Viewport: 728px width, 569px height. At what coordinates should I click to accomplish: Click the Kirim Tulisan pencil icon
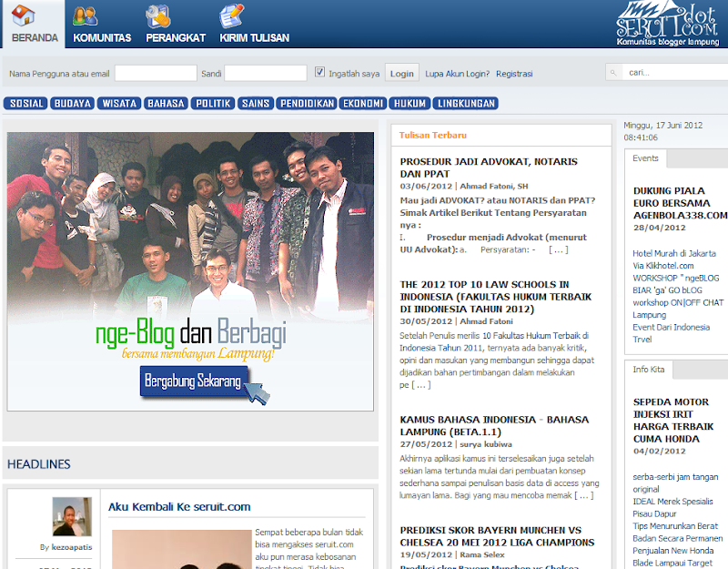pyautogui.click(x=232, y=15)
